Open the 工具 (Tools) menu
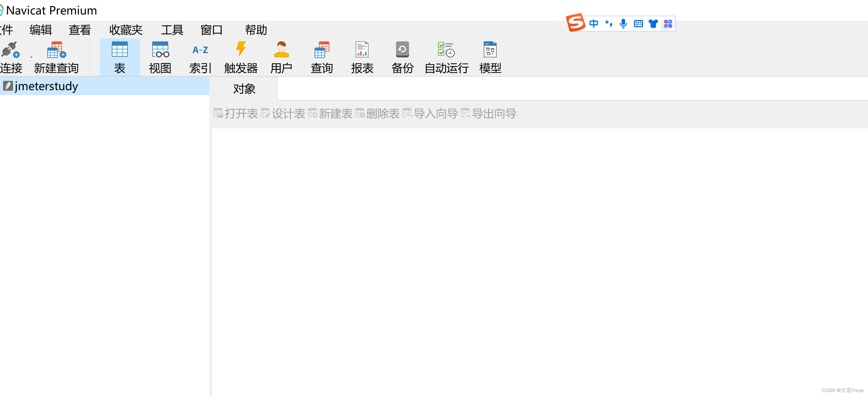The height and width of the screenshot is (396, 868). pyautogui.click(x=172, y=30)
